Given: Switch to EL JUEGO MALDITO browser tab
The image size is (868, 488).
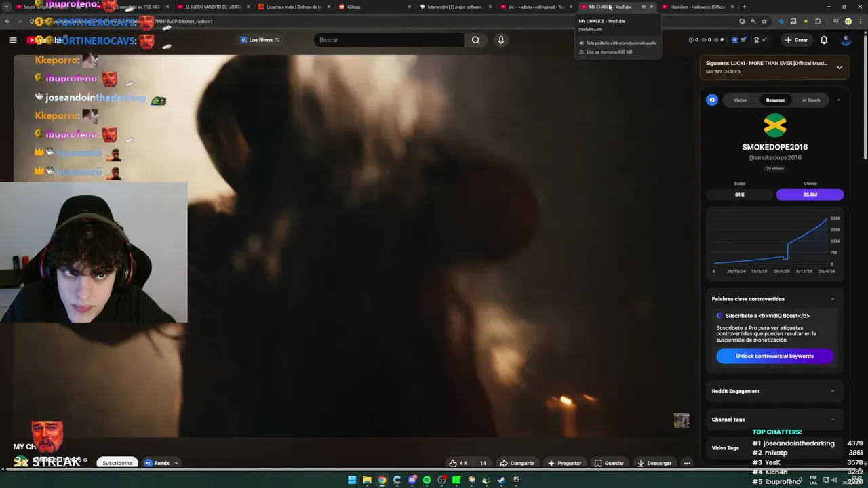Looking at the screenshot, I should tap(214, 7).
